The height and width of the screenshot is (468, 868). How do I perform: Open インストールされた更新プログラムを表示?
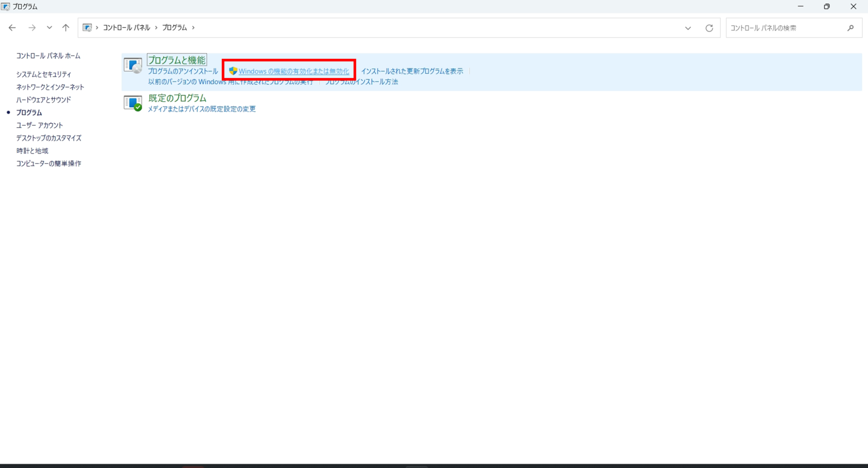(x=412, y=71)
